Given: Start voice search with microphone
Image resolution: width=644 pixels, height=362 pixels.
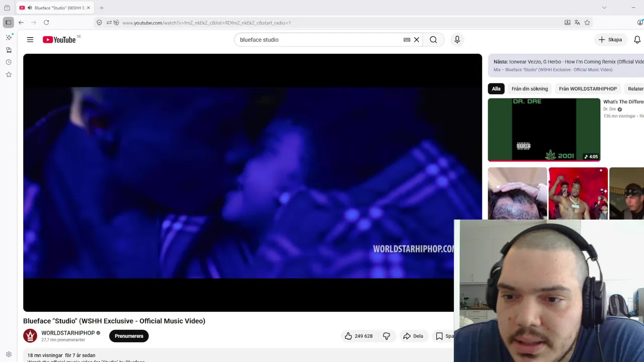Looking at the screenshot, I should pos(457,40).
